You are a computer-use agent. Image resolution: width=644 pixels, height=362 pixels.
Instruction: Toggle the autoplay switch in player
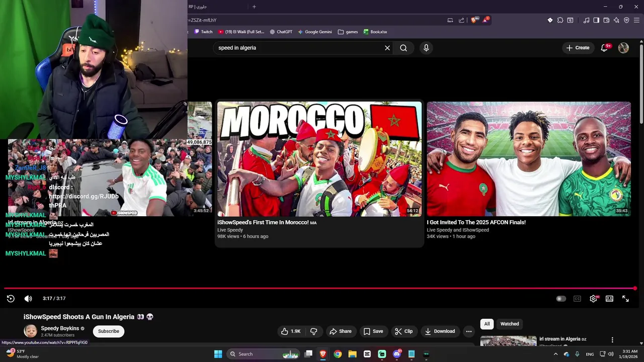pos(561,299)
